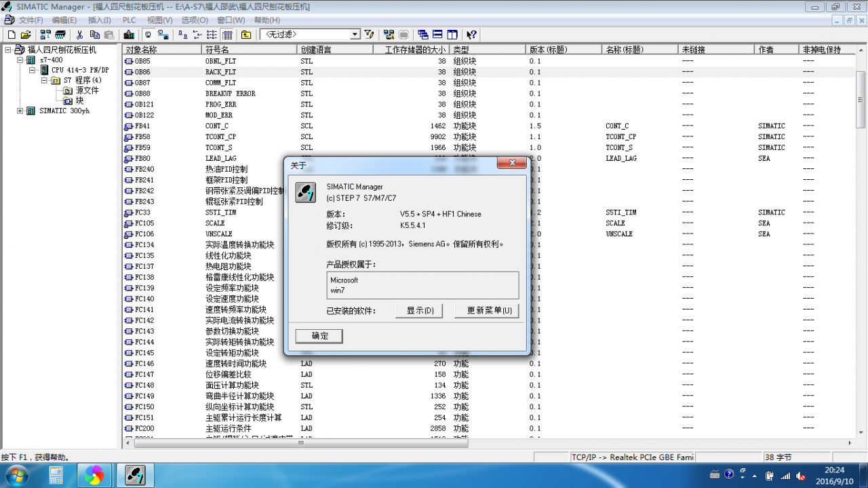Expand the SIMATIC 300yh station node
Viewport: 868px width, 488px height.
[20, 111]
